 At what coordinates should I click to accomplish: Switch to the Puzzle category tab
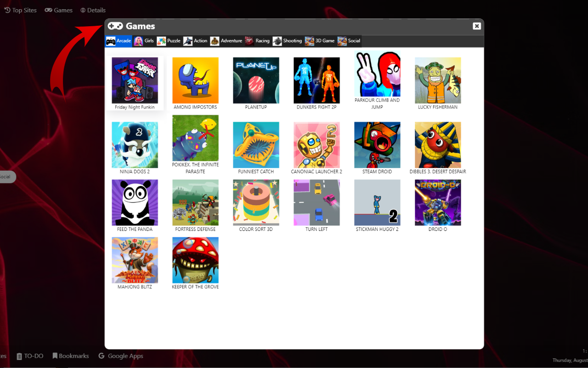point(169,41)
